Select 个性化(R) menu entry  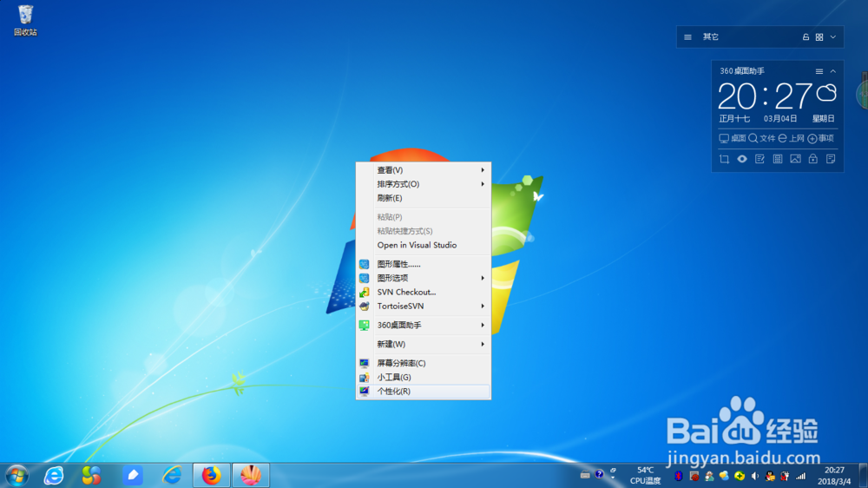click(424, 391)
